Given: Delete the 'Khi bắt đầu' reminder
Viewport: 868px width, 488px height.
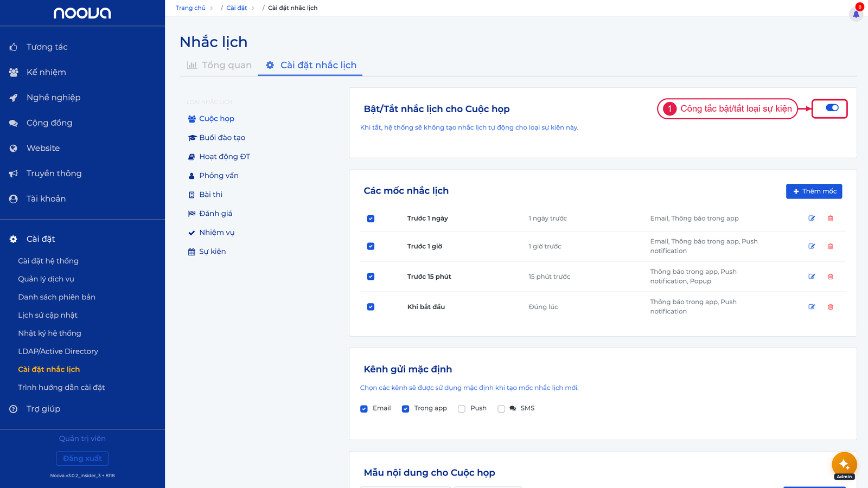Looking at the screenshot, I should click(831, 307).
